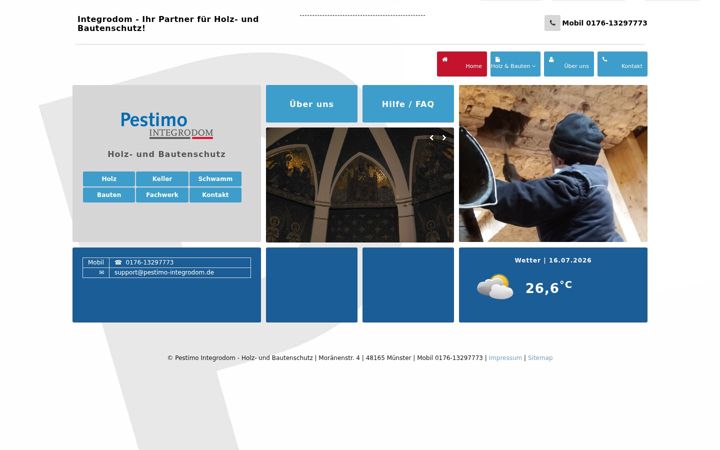Open the photo of the worker treating the wall

point(553,163)
